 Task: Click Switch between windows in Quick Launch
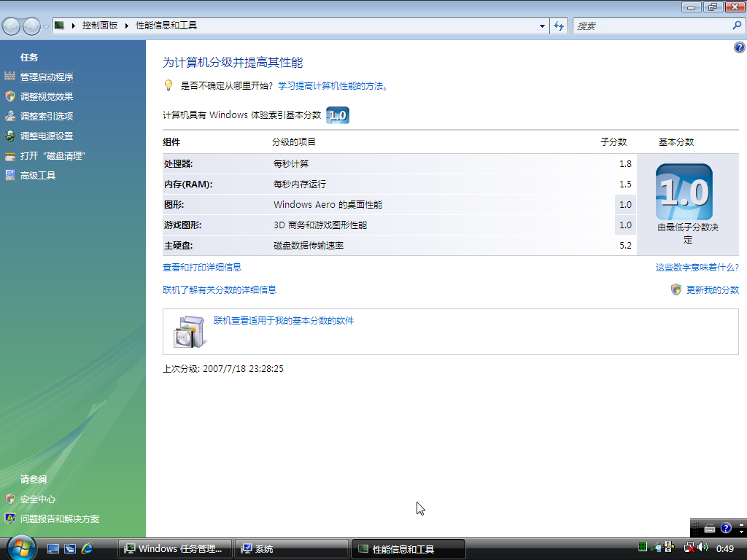[70, 548]
